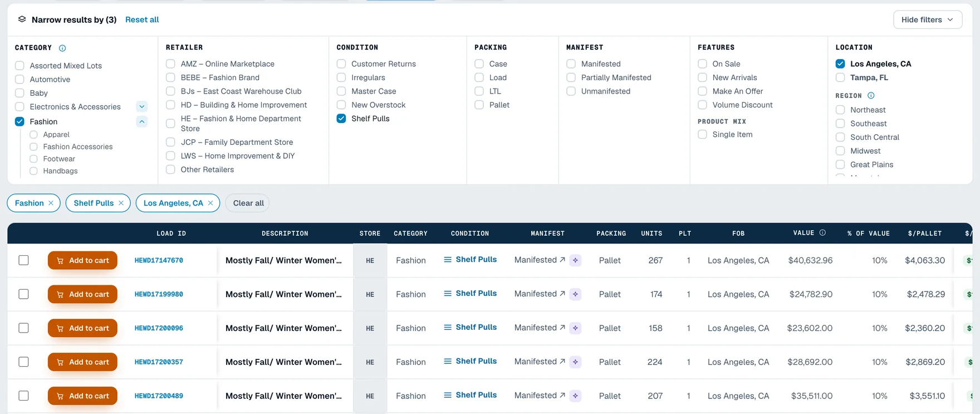
Task: Sort table by $/Pallet column
Action: click(925, 233)
